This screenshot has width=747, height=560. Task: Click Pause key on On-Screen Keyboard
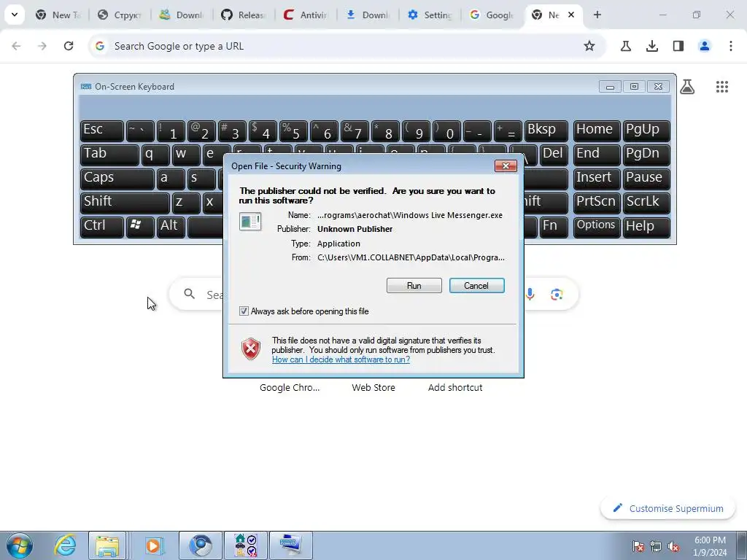[646, 179]
